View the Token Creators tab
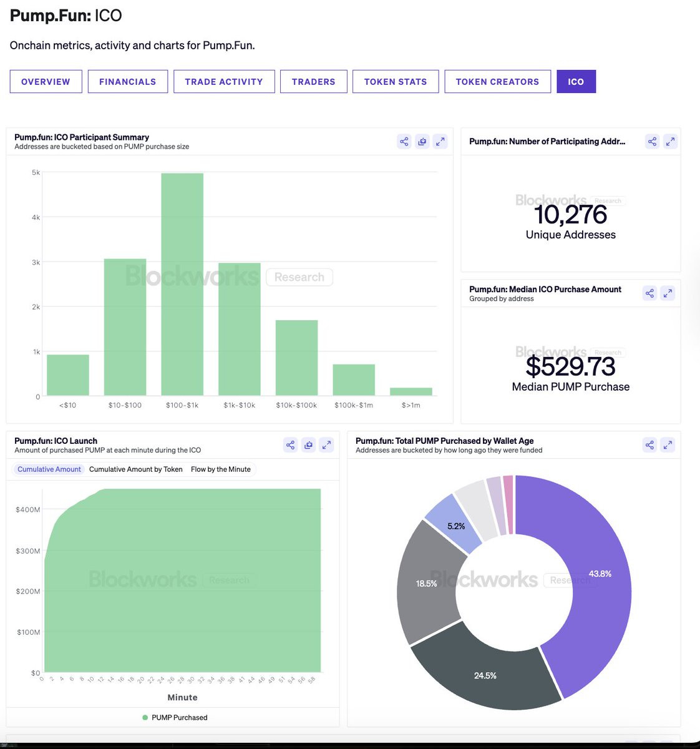Viewport: 700px width, 749px height. (x=497, y=82)
